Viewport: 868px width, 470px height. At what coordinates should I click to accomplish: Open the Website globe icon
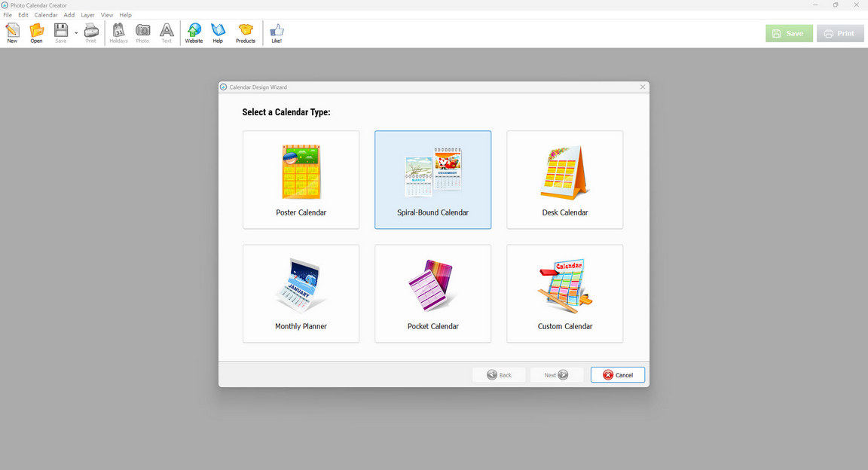point(194,33)
